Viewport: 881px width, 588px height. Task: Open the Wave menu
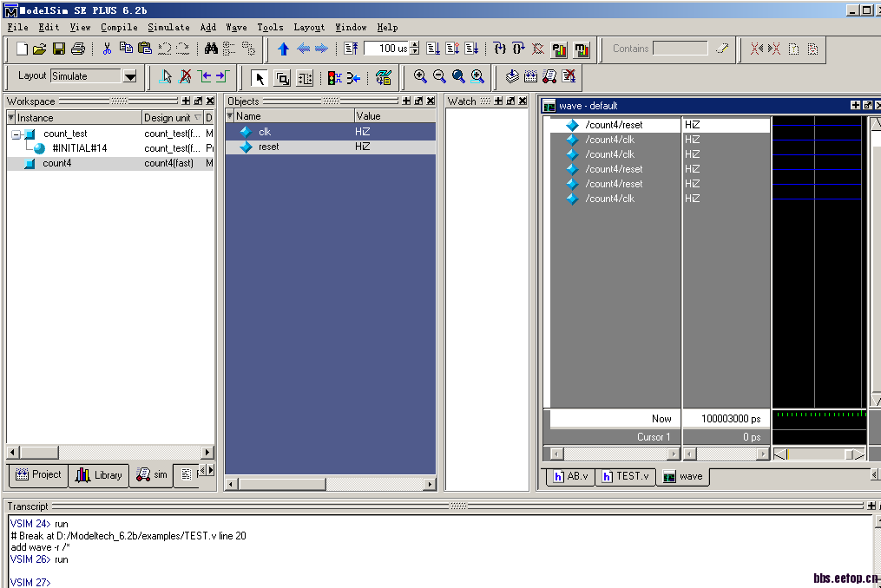click(x=236, y=27)
